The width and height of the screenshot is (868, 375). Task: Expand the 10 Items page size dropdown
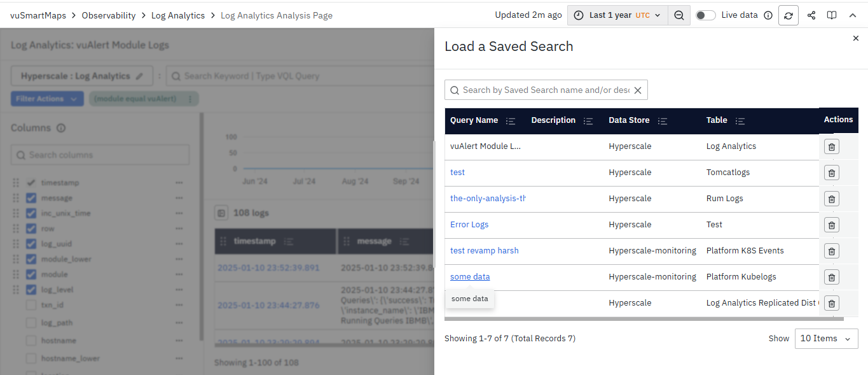826,339
